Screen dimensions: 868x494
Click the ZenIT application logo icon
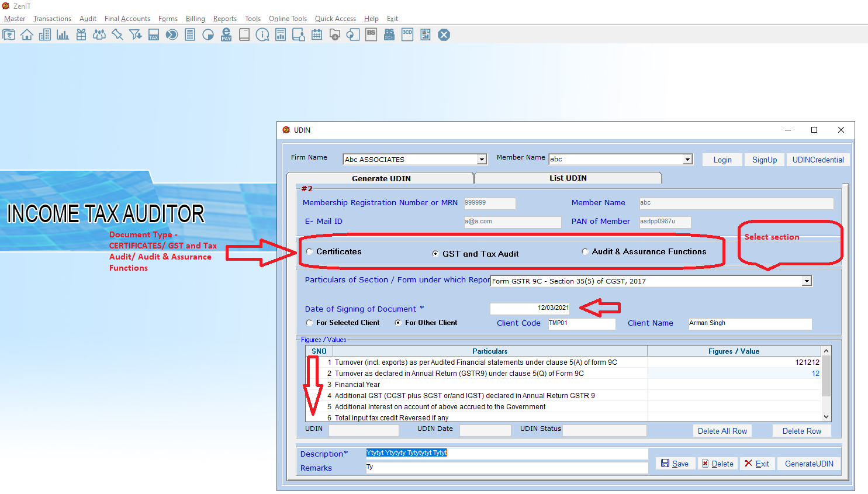tap(6, 6)
